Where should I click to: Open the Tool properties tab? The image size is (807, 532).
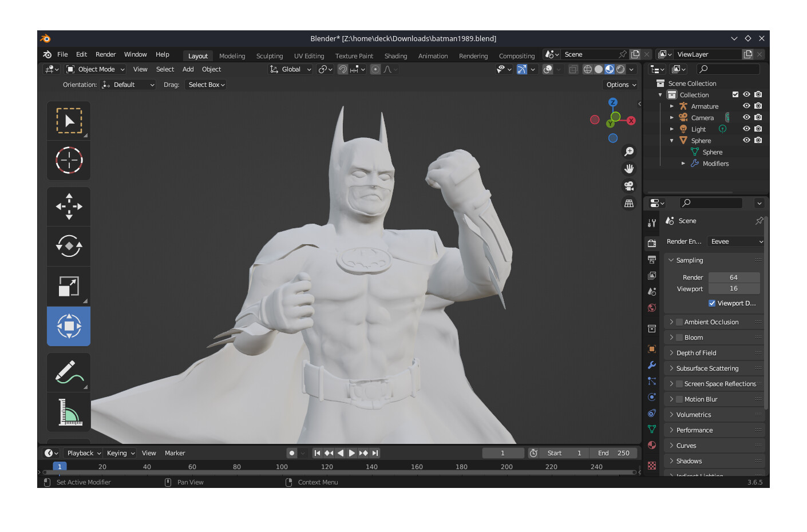[x=652, y=223]
